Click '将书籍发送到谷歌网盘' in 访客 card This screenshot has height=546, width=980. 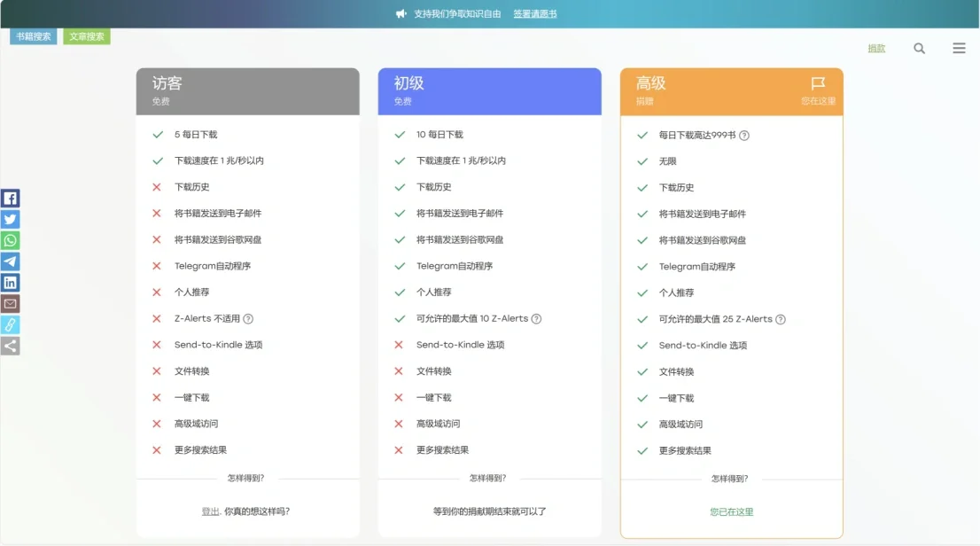coord(217,239)
